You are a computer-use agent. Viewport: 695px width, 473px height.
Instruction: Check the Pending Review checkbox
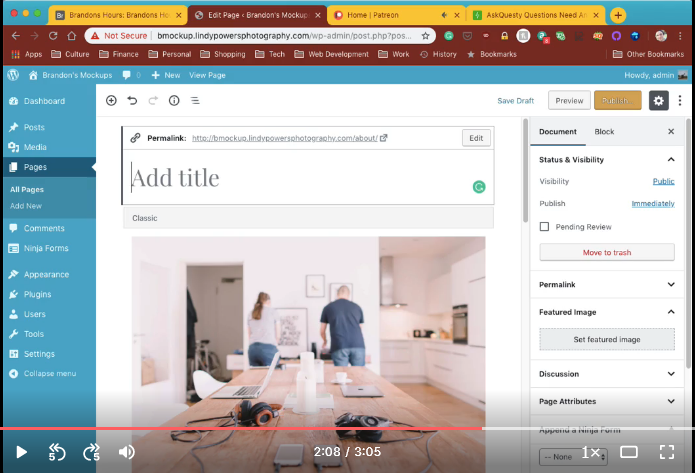point(544,227)
